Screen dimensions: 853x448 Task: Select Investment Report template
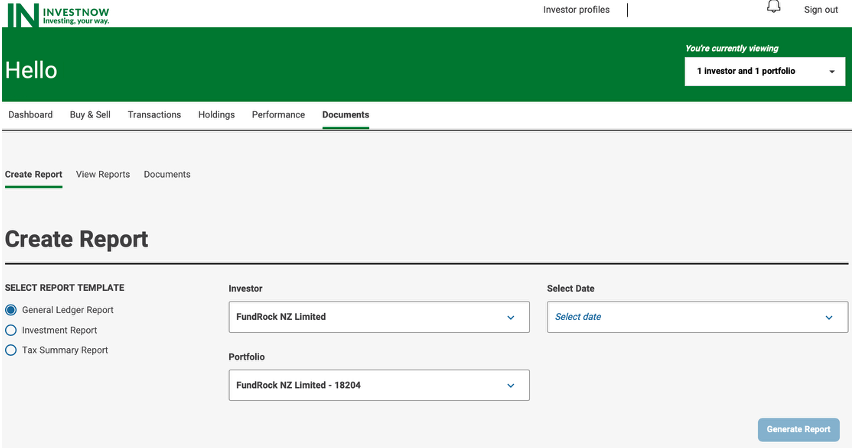tap(11, 330)
